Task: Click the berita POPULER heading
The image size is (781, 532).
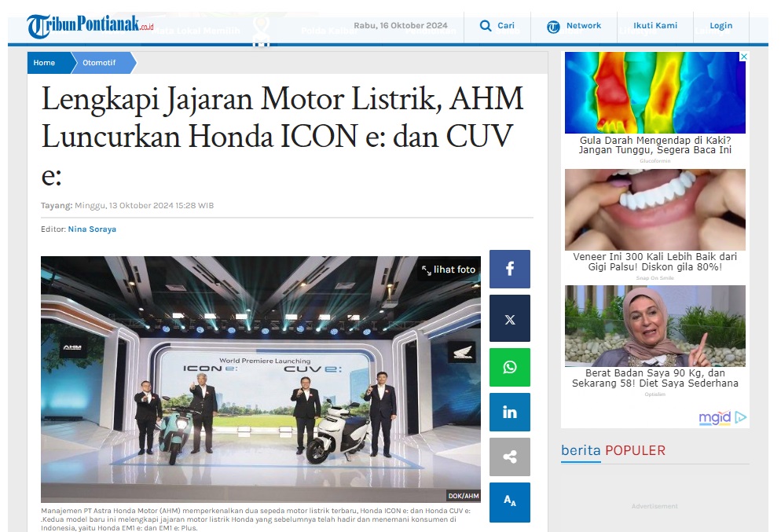Action: [x=613, y=450]
